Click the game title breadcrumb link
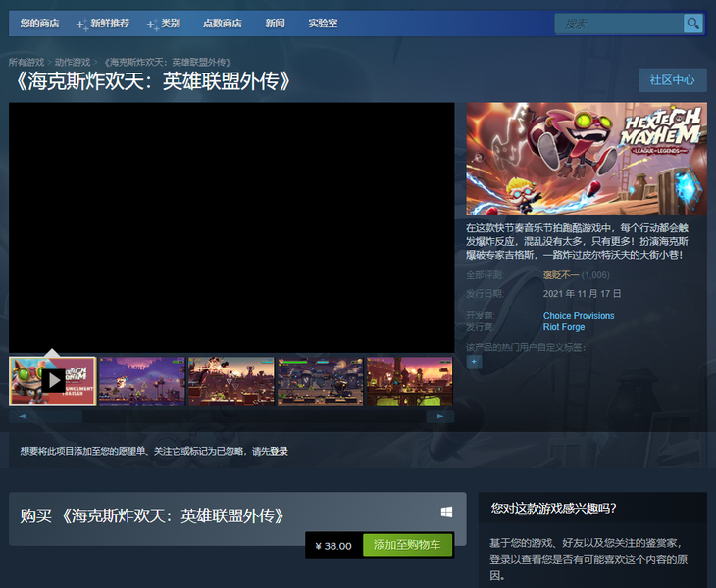Image resolution: width=716 pixels, height=588 pixels. [x=168, y=62]
